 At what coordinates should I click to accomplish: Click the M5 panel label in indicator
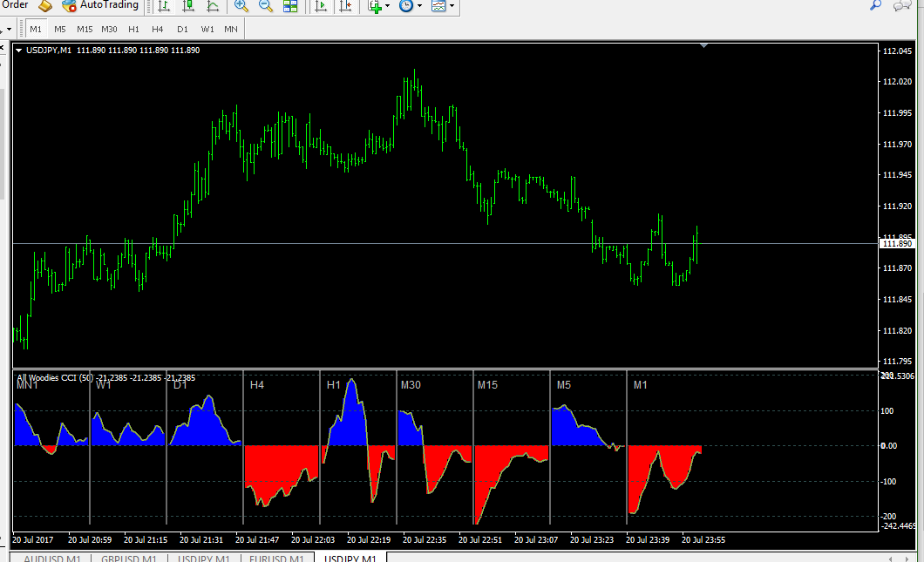point(564,384)
